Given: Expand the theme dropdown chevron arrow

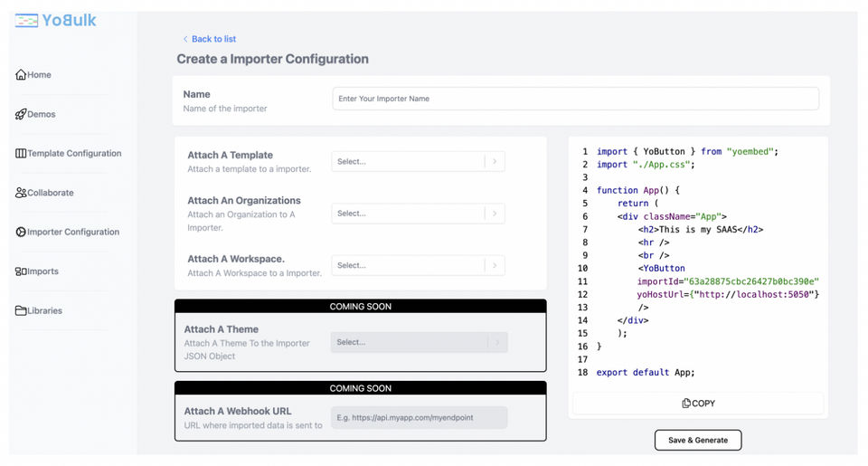Looking at the screenshot, I should click(497, 342).
